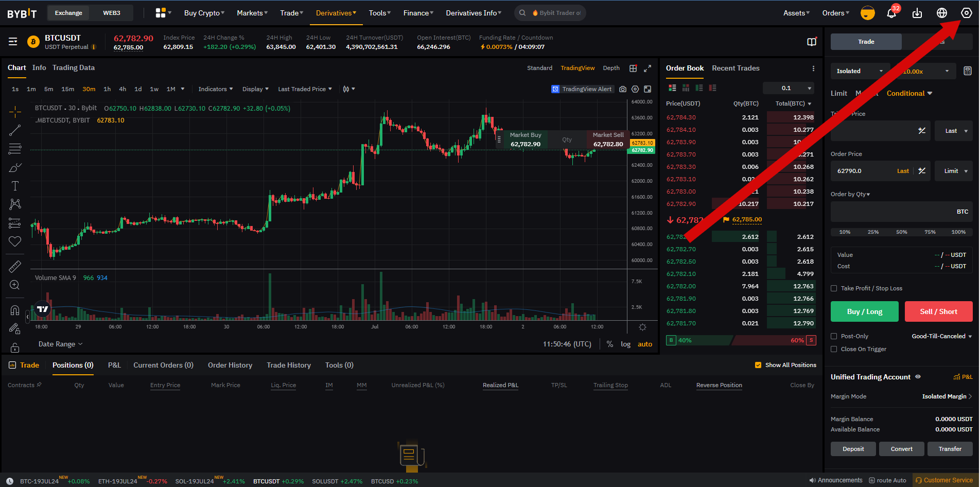This screenshot has width=980, height=487.
Task: Enable the Close On Trigger checkbox
Action: (834, 349)
